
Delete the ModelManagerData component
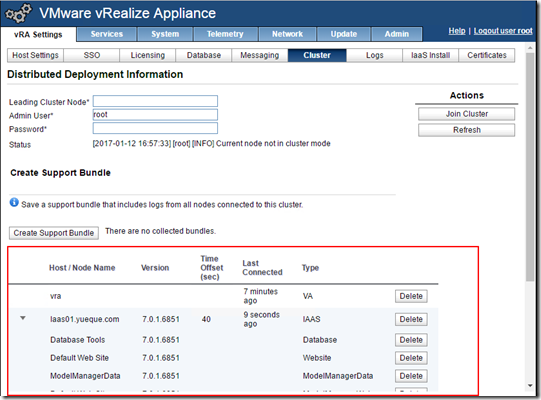pos(411,376)
